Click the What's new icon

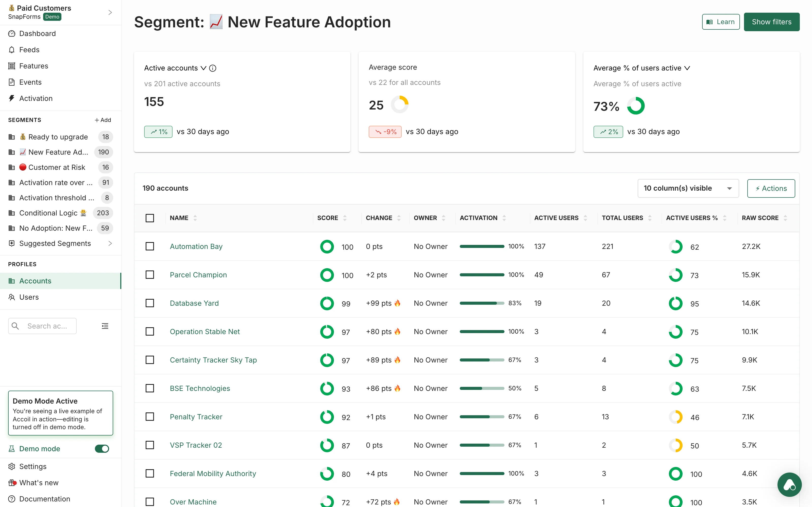(x=12, y=482)
